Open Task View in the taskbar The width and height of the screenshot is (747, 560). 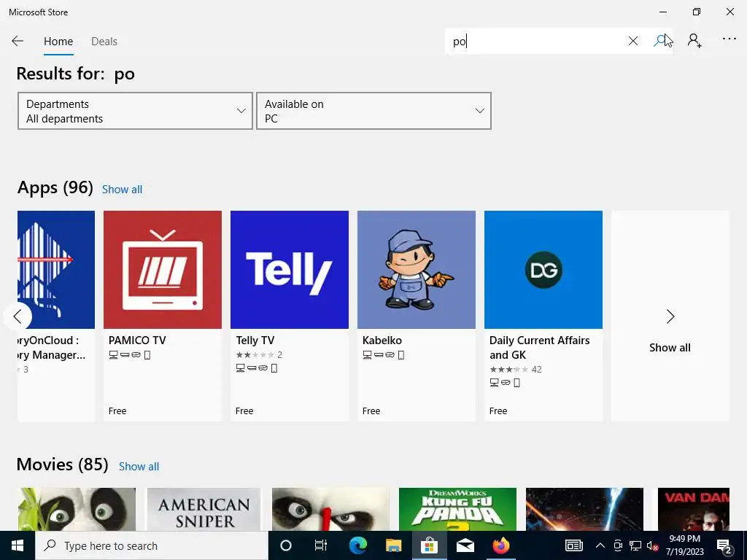321,545
